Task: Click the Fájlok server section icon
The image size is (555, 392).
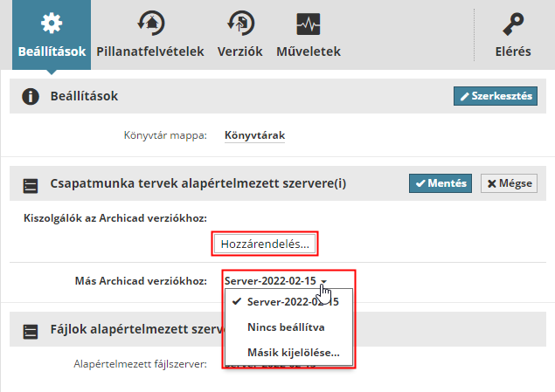Action: (x=31, y=332)
